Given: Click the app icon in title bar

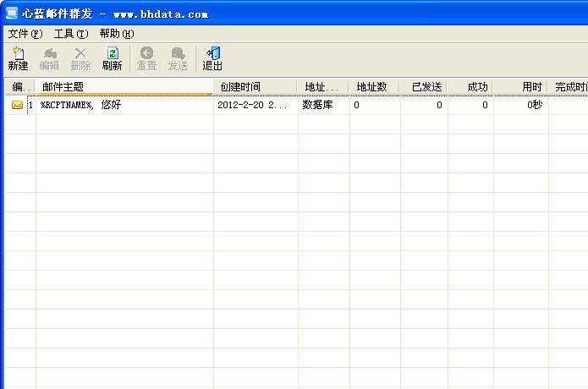Looking at the screenshot, I should [11, 14].
